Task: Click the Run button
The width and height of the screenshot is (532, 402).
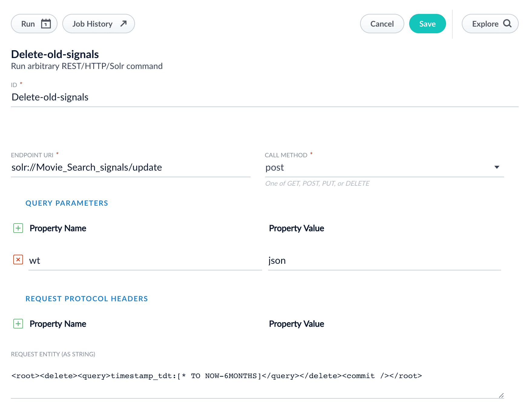Action: pyautogui.click(x=34, y=24)
